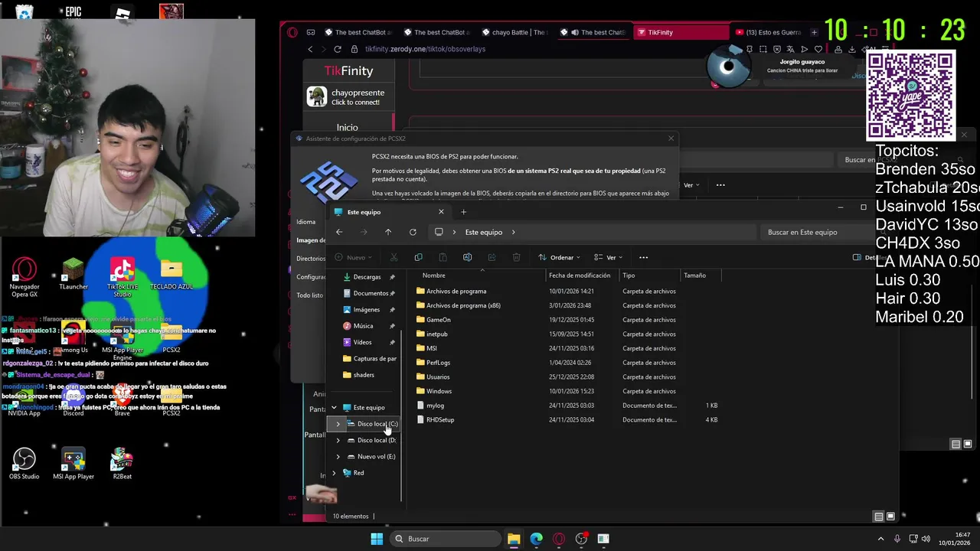Click the Opera GX taskbar icon
Viewport: 980px width, 551px height.
559,539
